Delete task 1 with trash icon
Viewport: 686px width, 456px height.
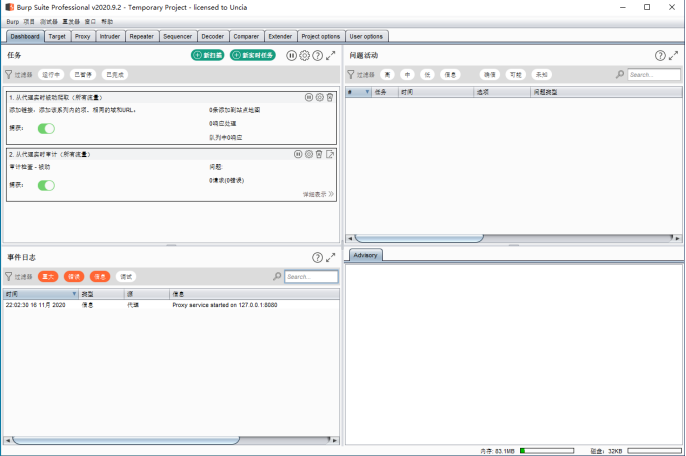[330, 97]
